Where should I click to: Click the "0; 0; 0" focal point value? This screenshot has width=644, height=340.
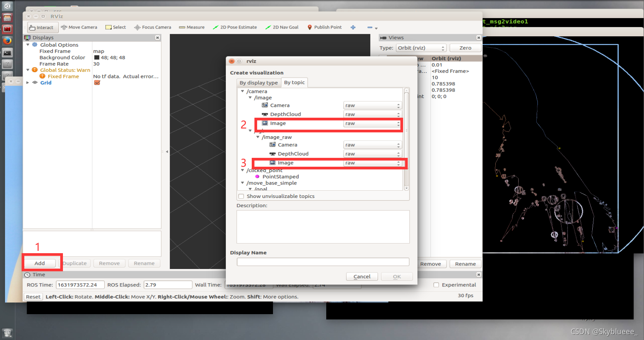439,96
